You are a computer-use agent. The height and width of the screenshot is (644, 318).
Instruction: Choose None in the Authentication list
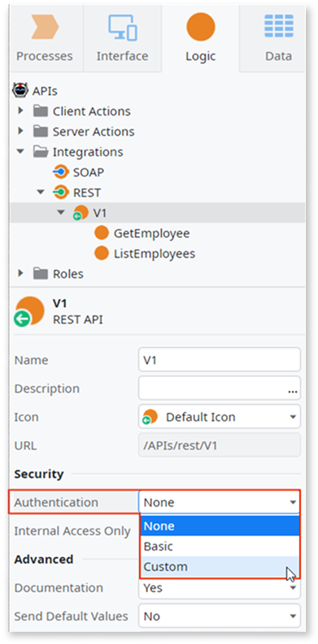click(x=220, y=526)
